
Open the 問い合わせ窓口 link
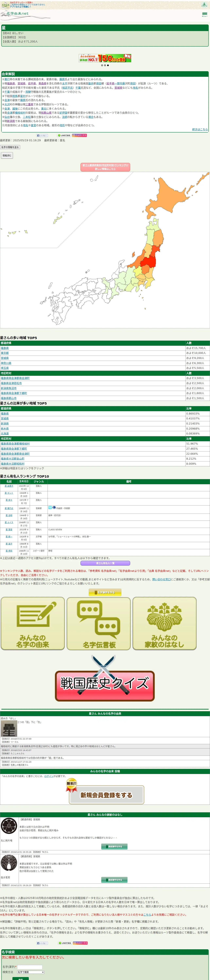(x=161, y=579)
